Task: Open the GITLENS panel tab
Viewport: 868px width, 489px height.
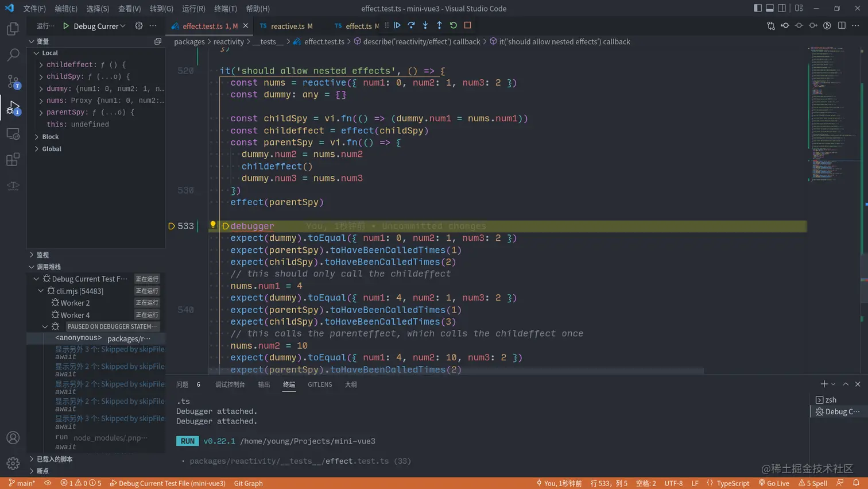Action: (320, 384)
